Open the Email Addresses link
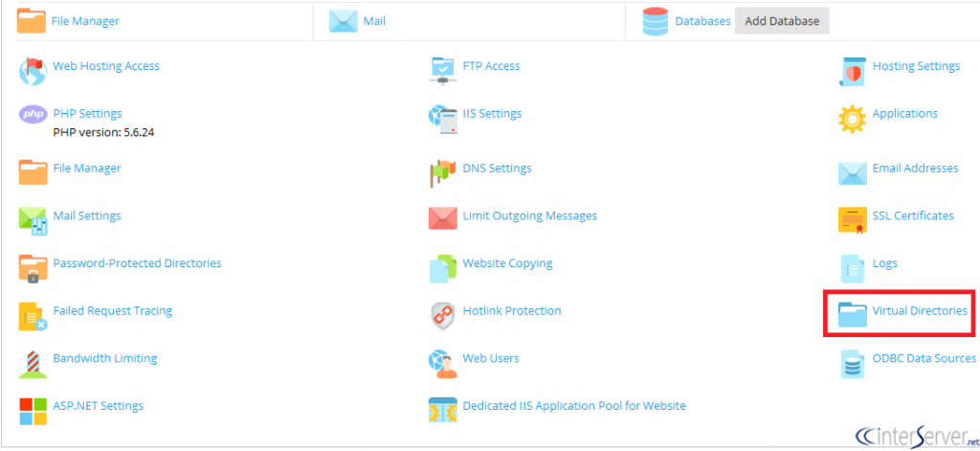The height and width of the screenshot is (451, 980). point(915,169)
